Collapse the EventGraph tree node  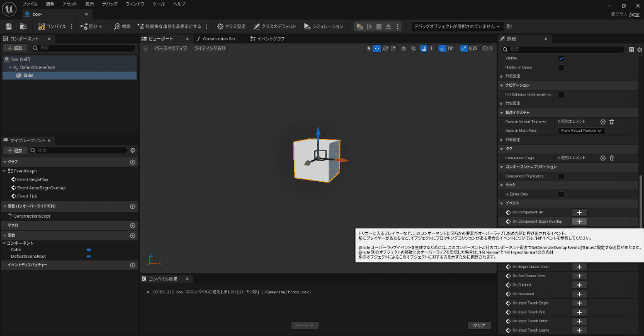coord(4,171)
